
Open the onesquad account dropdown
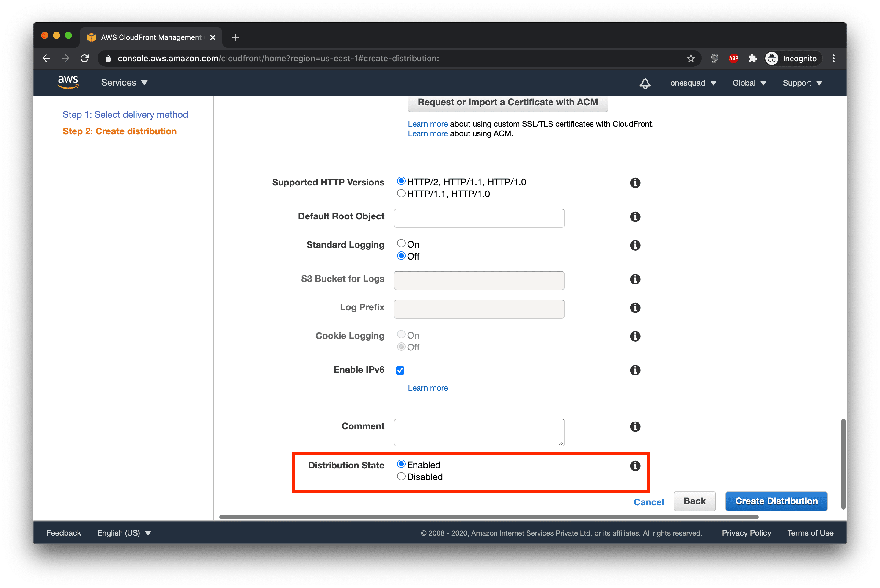pyautogui.click(x=693, y=83)
